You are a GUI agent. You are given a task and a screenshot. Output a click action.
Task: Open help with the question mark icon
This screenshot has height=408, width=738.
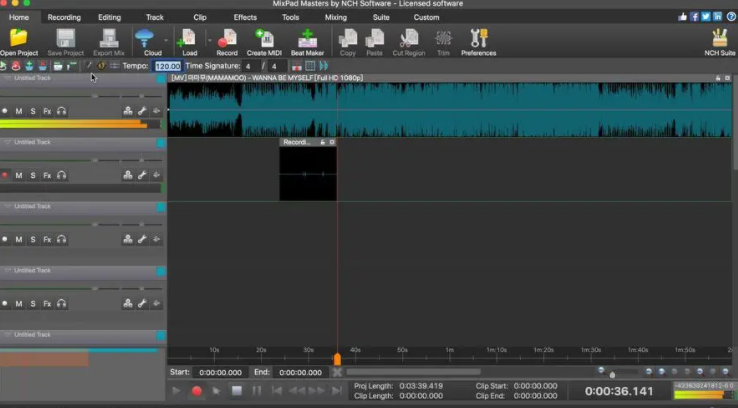click(x=731, y=17)
